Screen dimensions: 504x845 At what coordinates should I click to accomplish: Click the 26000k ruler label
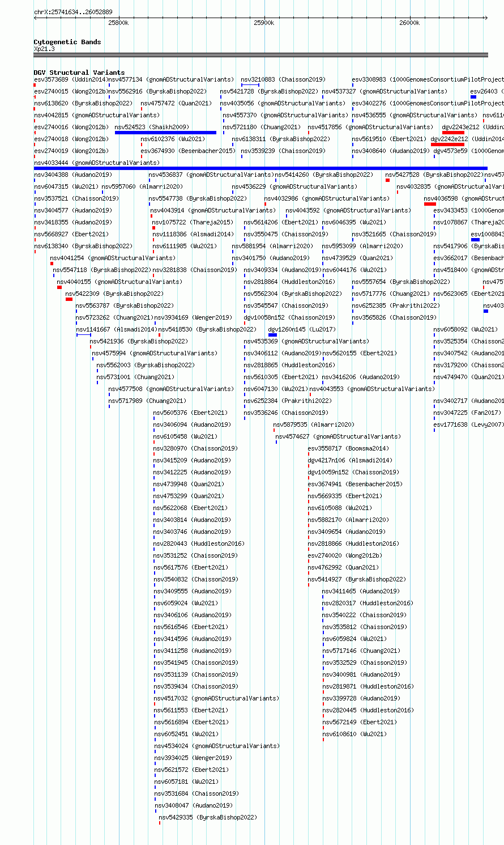[409, 23]
